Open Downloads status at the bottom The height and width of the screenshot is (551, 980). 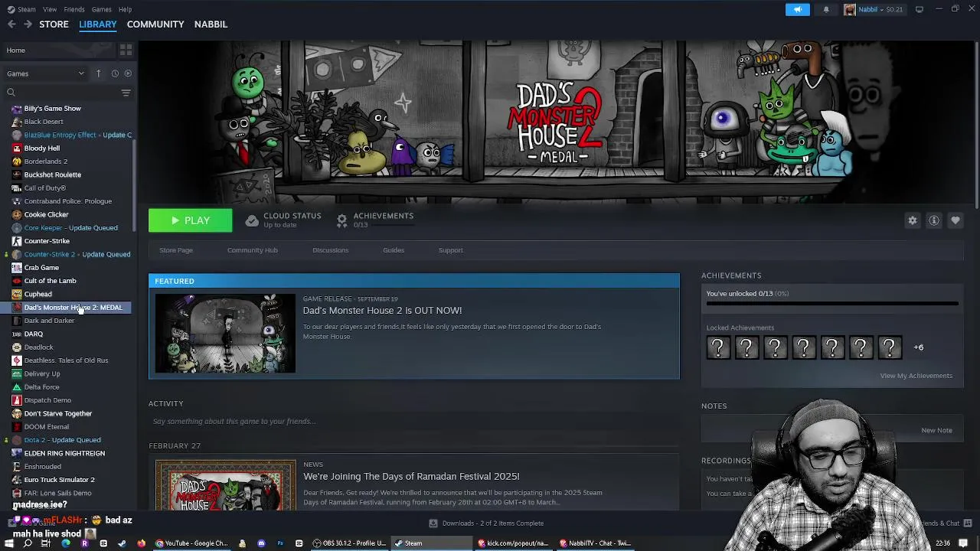click(x=485, y=523)
